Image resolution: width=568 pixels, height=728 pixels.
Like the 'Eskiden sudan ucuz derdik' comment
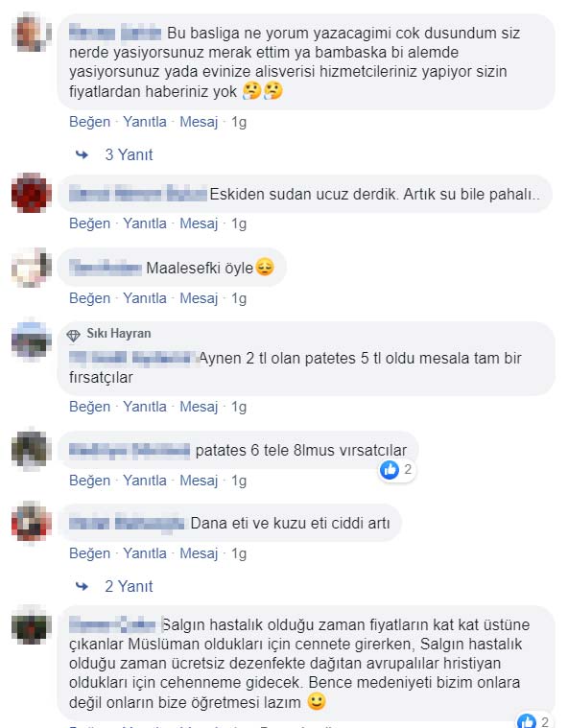[89, 223]
